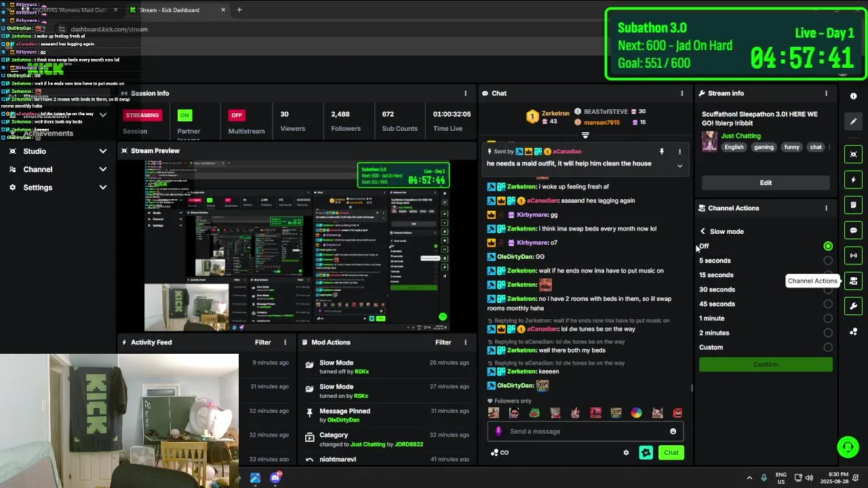Toggle the Stream Info wrench sidebar icon
The image size is (868, 488).
click(853, 306)
